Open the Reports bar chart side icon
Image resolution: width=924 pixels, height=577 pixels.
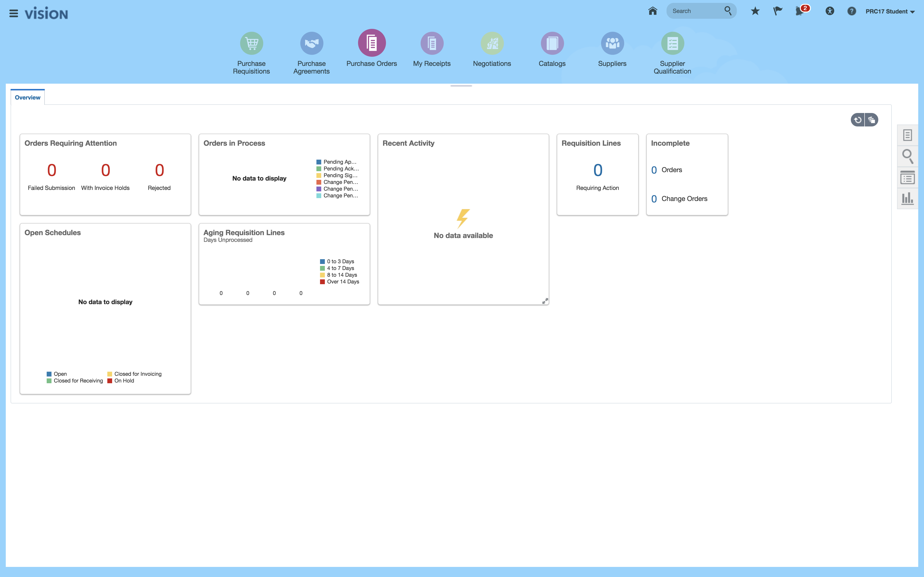(x=907, y=198)
